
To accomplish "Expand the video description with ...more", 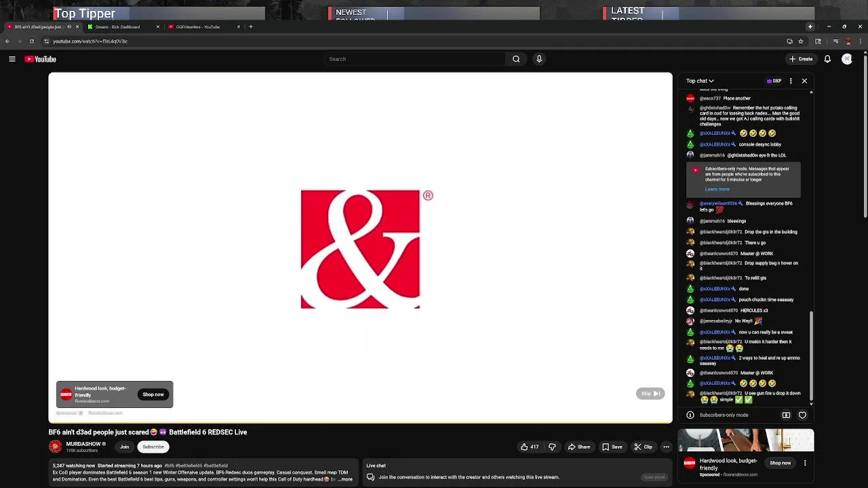I will [345, 479].
